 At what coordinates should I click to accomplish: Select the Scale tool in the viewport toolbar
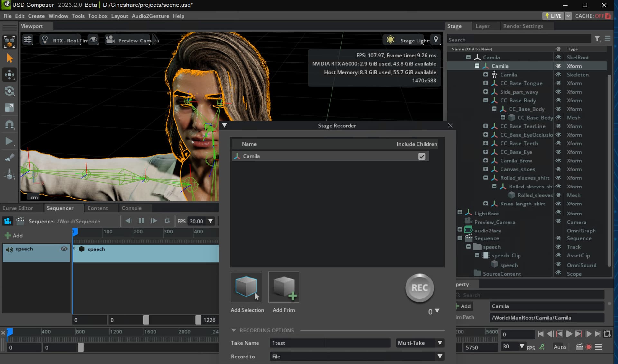point(10,107)
